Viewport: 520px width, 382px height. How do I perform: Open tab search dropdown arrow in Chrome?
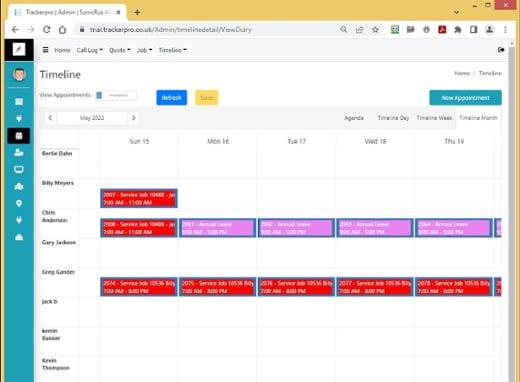456,12
